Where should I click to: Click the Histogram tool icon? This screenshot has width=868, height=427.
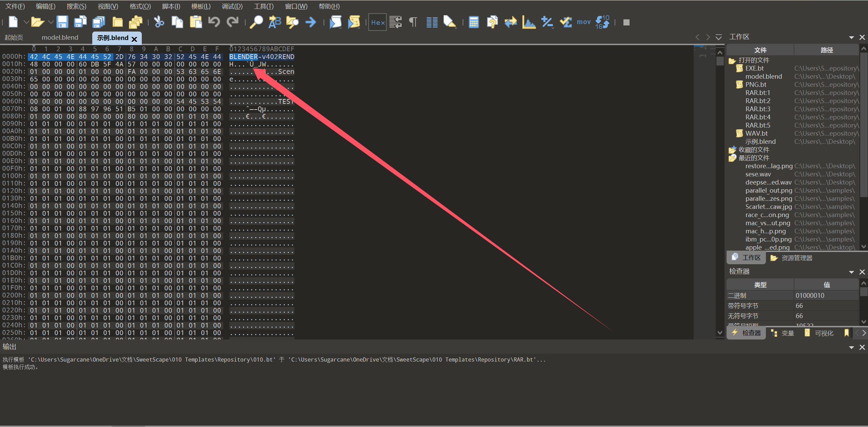pyautogui.click(x=528, y=22)
